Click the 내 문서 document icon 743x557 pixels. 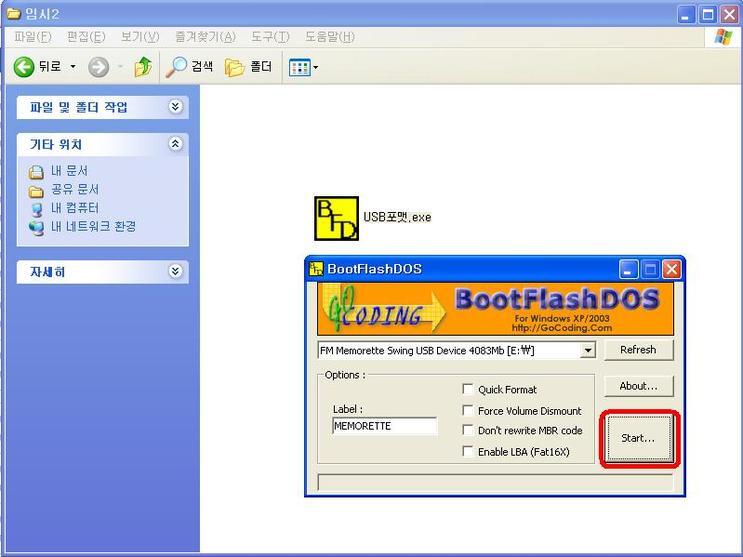click(x=36, y=172)
